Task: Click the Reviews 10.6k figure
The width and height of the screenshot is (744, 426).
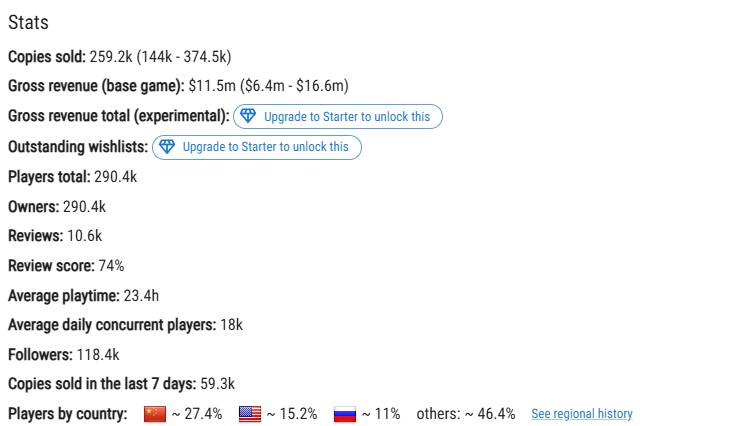Action: pyautogui.click(x=84, y=236)
